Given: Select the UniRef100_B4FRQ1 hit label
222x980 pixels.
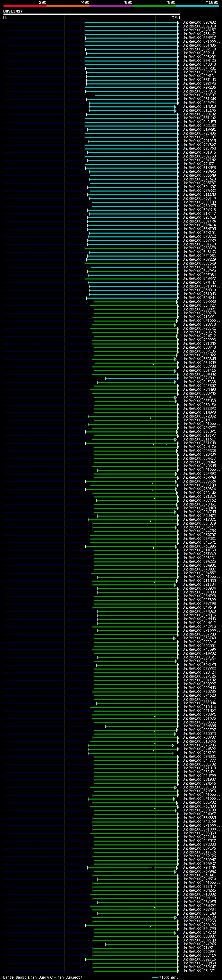Looking at the screenshot, I should (x=199, y=68).
